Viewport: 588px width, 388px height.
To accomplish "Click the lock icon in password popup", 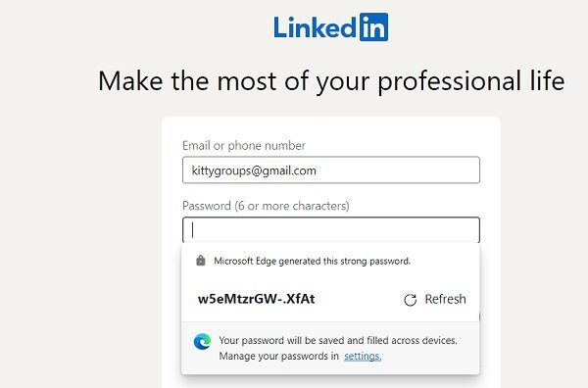I will coord(201,261).
